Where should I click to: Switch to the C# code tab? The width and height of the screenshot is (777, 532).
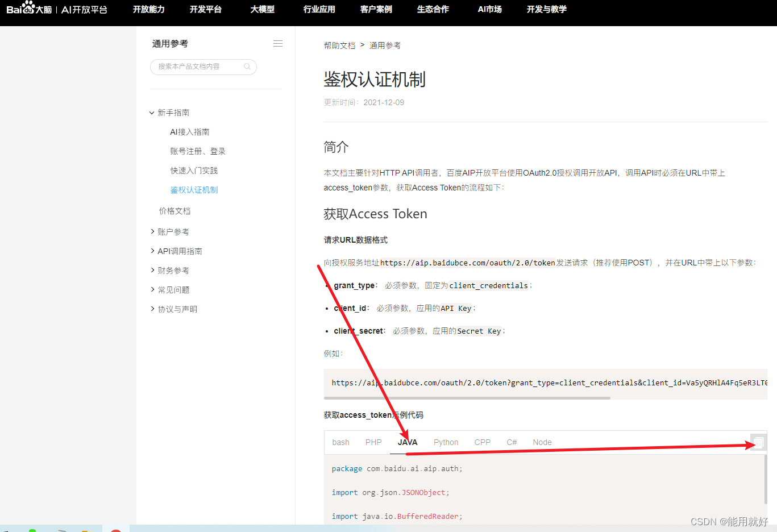click(512, 442)
